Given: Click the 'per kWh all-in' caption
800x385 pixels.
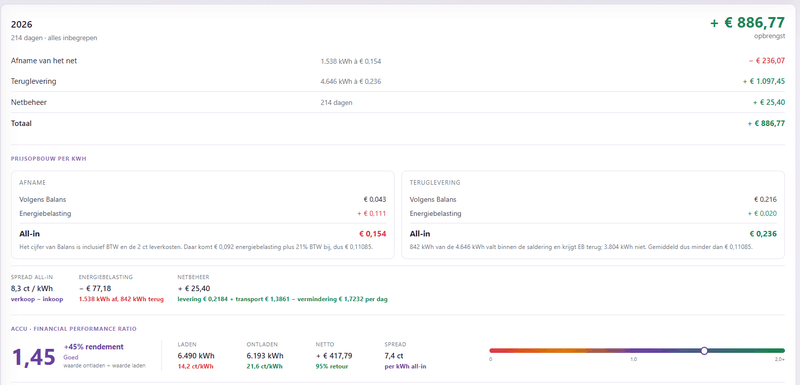Looking at the screenshot, I should pyautogui.click(x=406, y=367).
